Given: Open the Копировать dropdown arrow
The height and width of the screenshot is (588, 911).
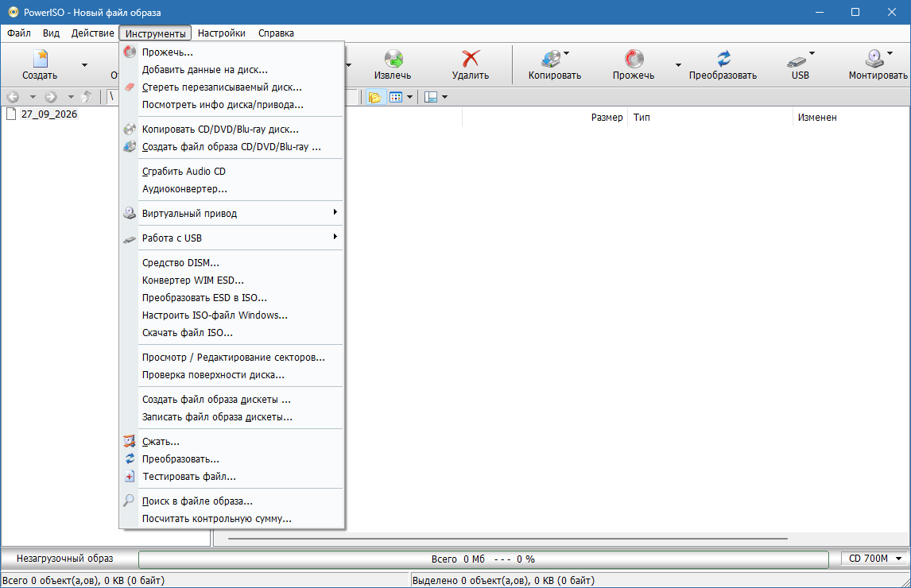Looking at the screenshot, I should (x=567, y=53).
